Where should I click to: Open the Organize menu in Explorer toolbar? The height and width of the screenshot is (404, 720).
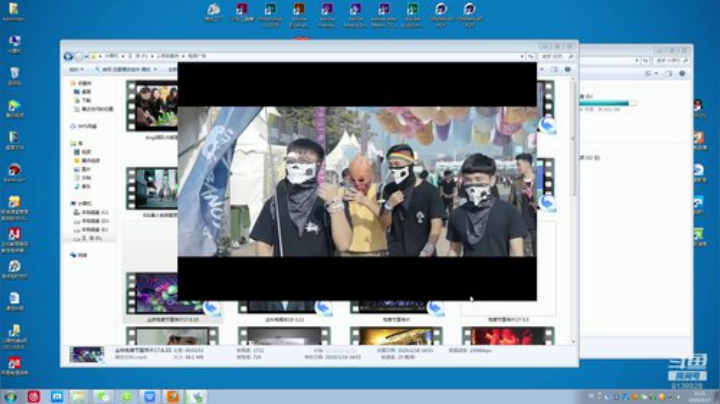(76, 69)
